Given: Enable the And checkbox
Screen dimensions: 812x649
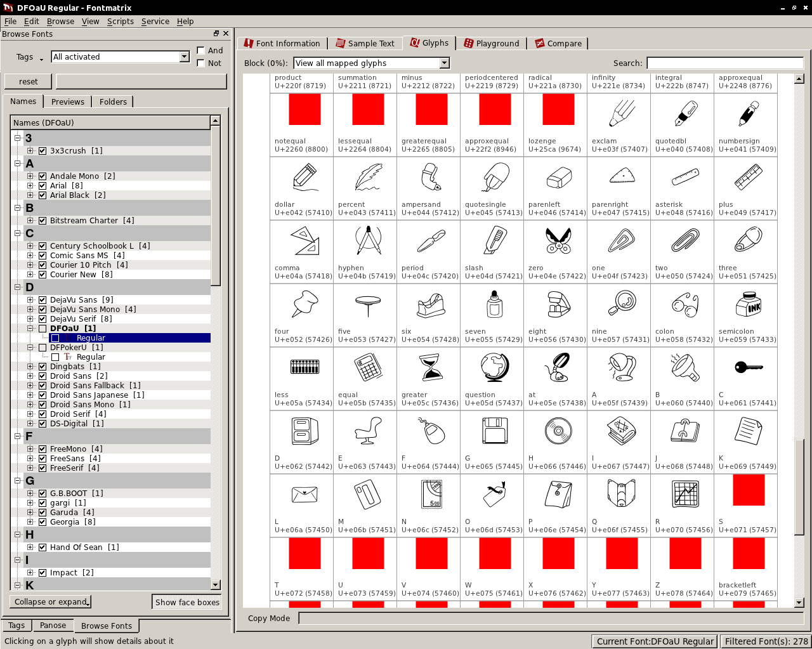Looking at the screenshot, I should 200,50.
